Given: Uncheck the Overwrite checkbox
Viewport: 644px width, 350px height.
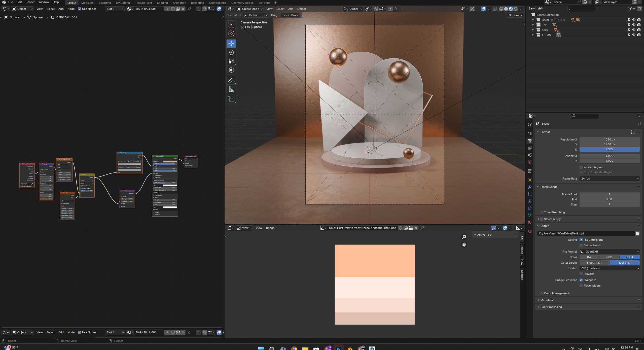Looking at the screenshot, I should tap(581, 280).
